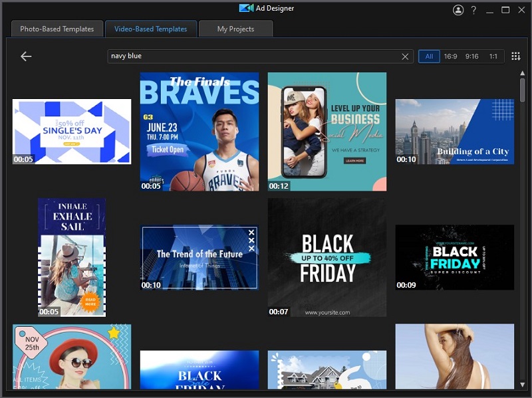The image size is (532, 398).
Task: Choose the Braves The Finals template
Action: click(x=199, y=132)
